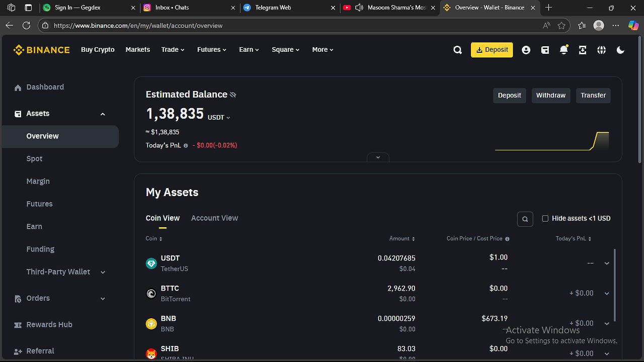Open Trade dropdown menu
Image resolution: width=644 pixels, height=362 pixels.
pyautogui.click(x=173, y=49)
